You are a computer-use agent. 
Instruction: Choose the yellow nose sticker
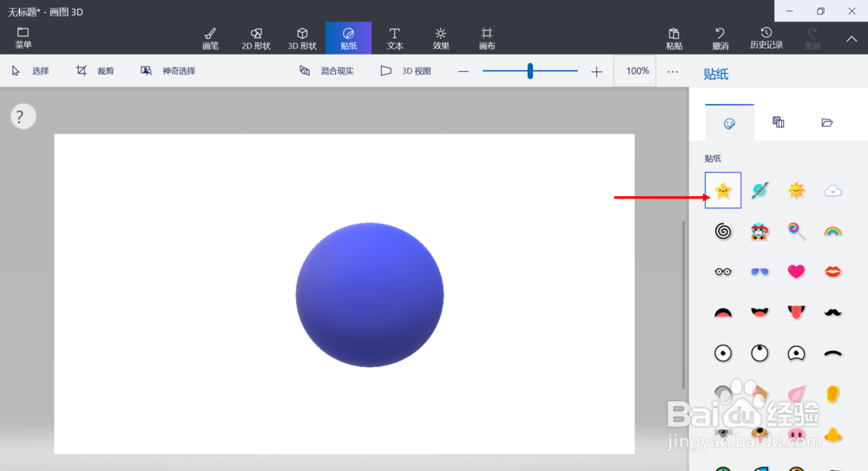click(832, 435)
